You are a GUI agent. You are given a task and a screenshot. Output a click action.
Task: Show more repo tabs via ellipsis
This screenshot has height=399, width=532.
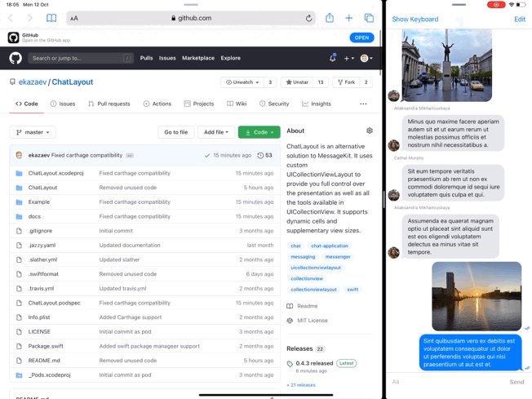tap(363, 104)
